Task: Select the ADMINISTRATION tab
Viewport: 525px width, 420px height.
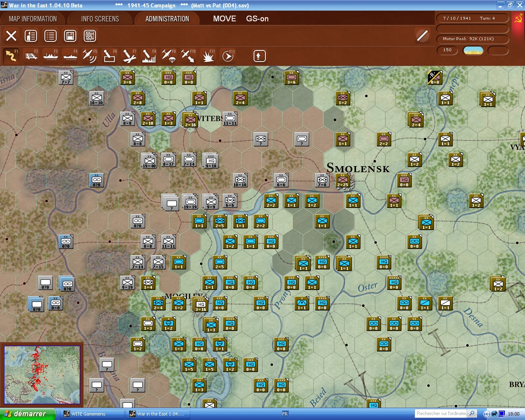Action: [x=167, y=19]
